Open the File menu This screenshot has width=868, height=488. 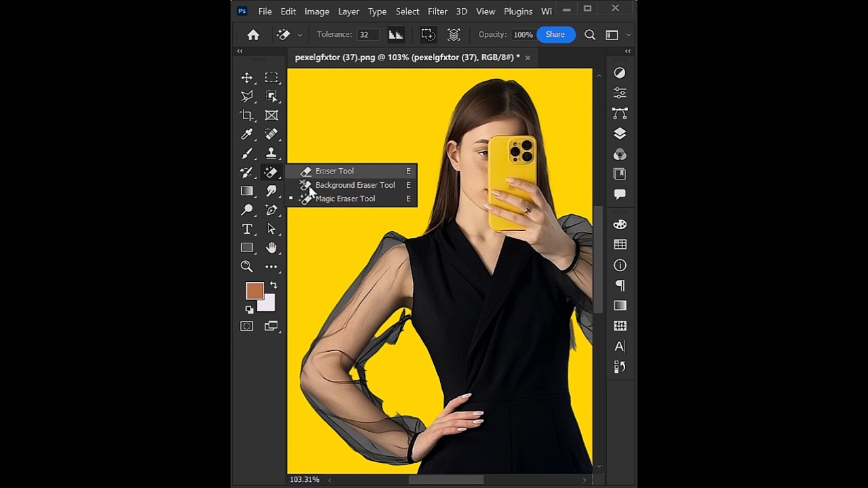[x=265, y=12]
